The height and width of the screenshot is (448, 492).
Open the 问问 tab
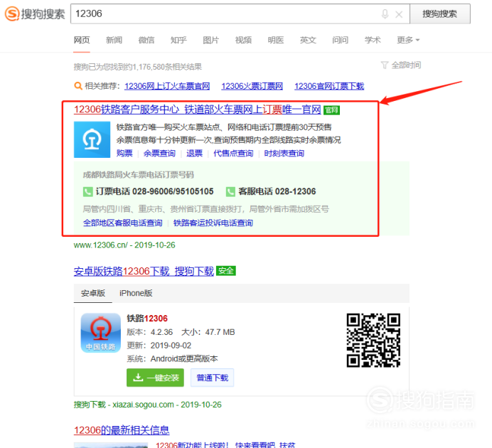click(340, 40)
